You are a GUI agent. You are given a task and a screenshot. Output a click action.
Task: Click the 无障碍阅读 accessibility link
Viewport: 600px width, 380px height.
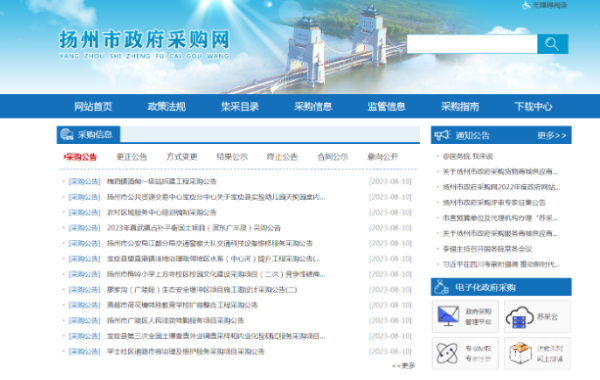click(545, 5)
